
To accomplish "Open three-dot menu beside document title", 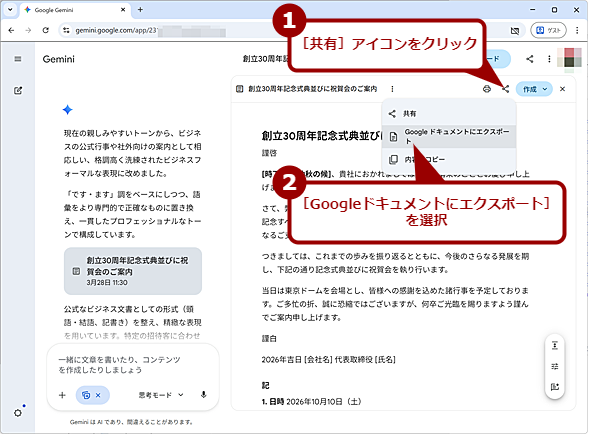I will (392, 89).
